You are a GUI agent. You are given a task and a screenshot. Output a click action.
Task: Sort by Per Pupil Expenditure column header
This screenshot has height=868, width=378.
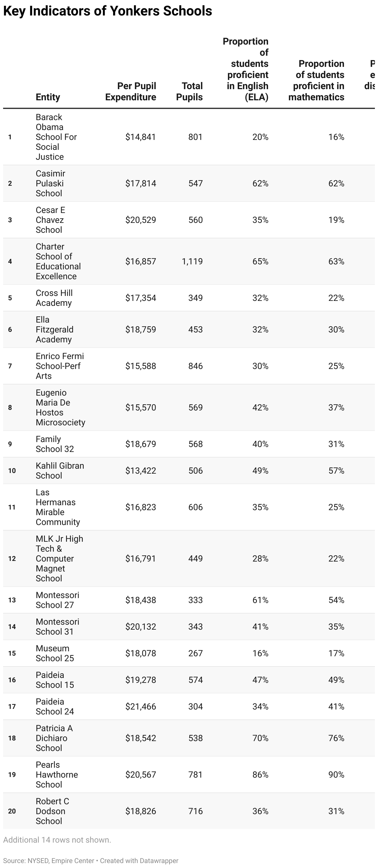[x=131, y=92]
